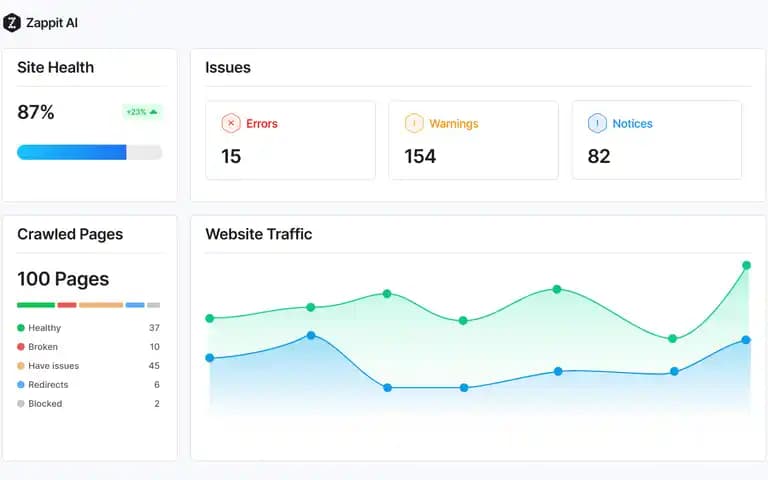
Task: Click the green +23% increase badge
Action: pyautogui.click(x=142, y=112)
